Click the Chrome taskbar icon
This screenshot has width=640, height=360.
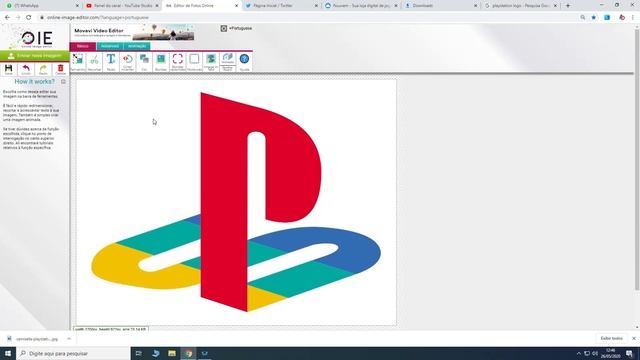tap(188, 353)
